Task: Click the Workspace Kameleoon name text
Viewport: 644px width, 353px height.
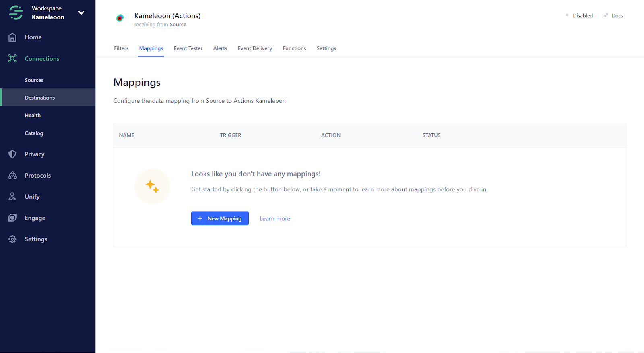Action: (x=48, y=12)
